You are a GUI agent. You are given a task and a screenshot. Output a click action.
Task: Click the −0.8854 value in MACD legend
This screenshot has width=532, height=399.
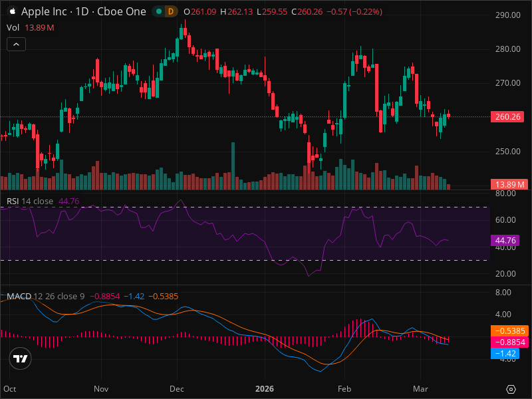[105, 296]
